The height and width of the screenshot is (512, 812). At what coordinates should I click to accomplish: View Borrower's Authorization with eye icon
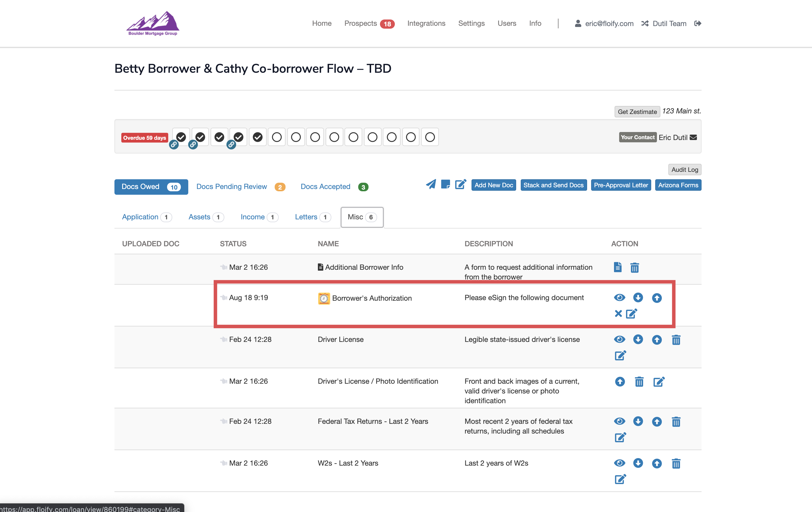click(x=619, y=298)
